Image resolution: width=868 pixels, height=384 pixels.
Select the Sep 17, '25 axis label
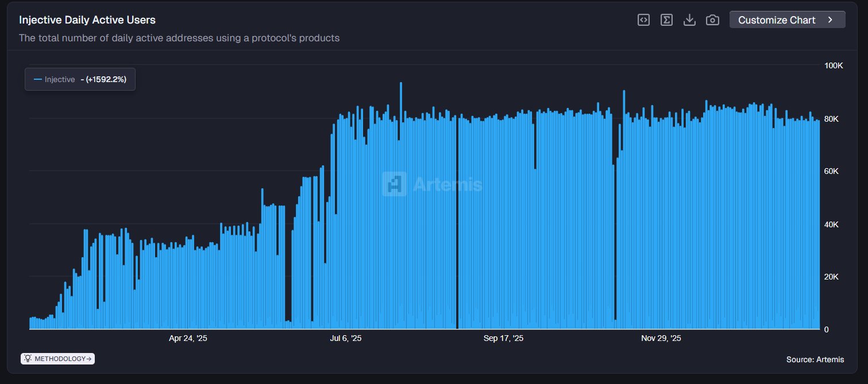tap(503, 339)
